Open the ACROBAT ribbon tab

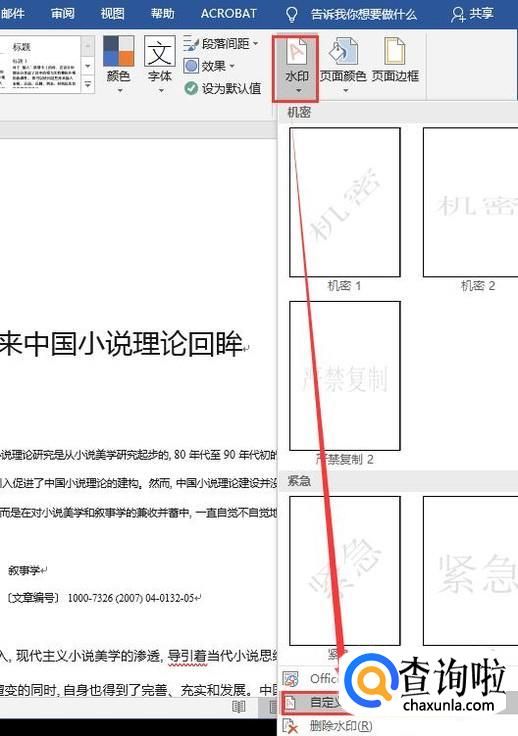coord(229,14)
